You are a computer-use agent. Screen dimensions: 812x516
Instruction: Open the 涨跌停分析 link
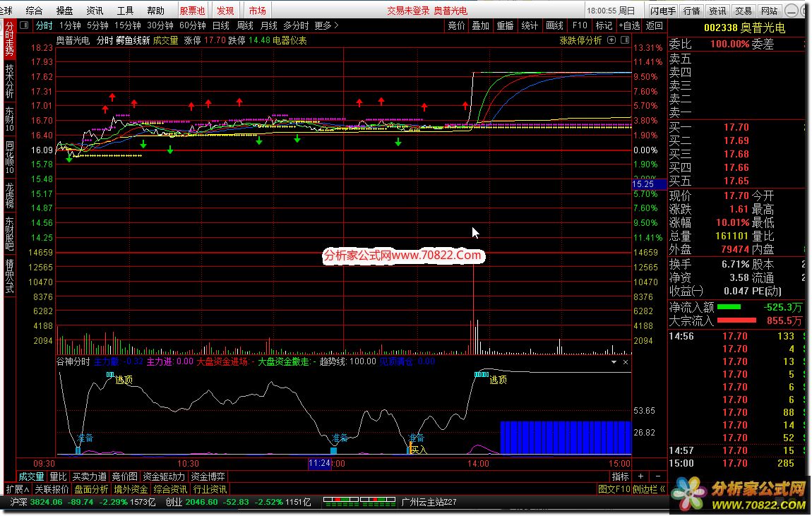click(x=580, y=40)
